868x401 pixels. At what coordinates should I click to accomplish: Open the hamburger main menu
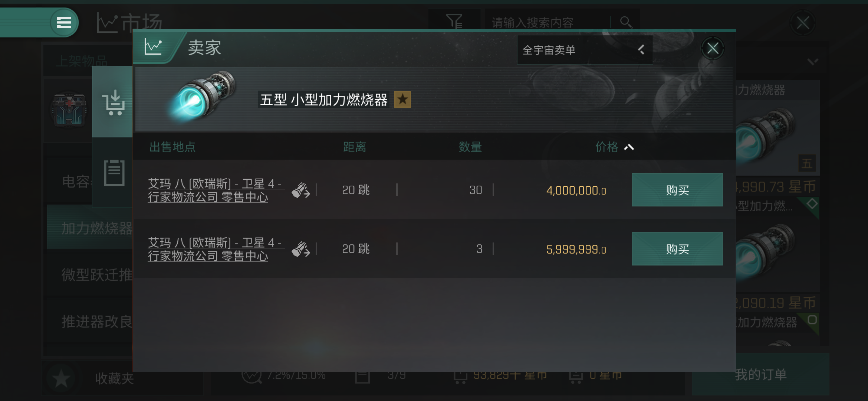[x=64, y=23]
